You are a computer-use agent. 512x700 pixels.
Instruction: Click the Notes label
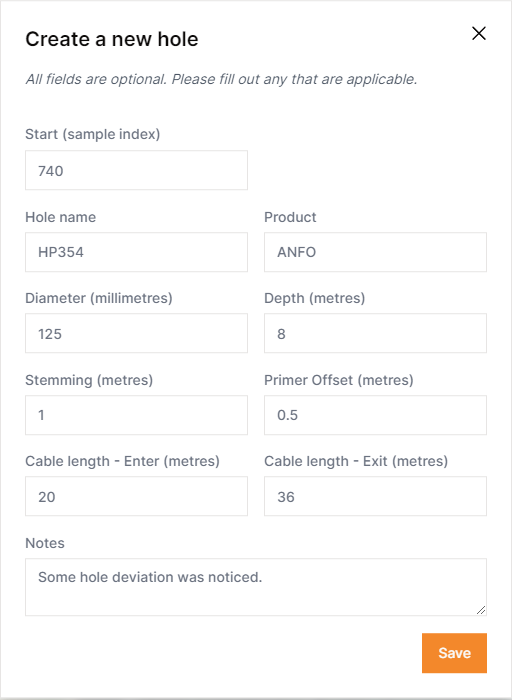coord(45,543)
